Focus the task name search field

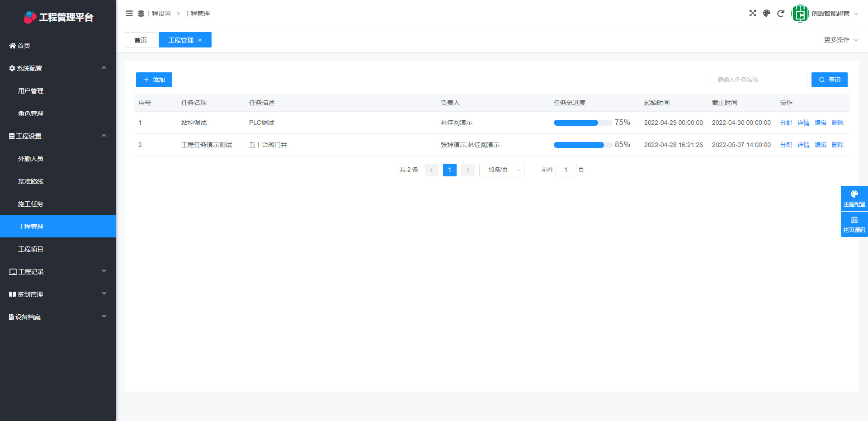pos(758,80)
